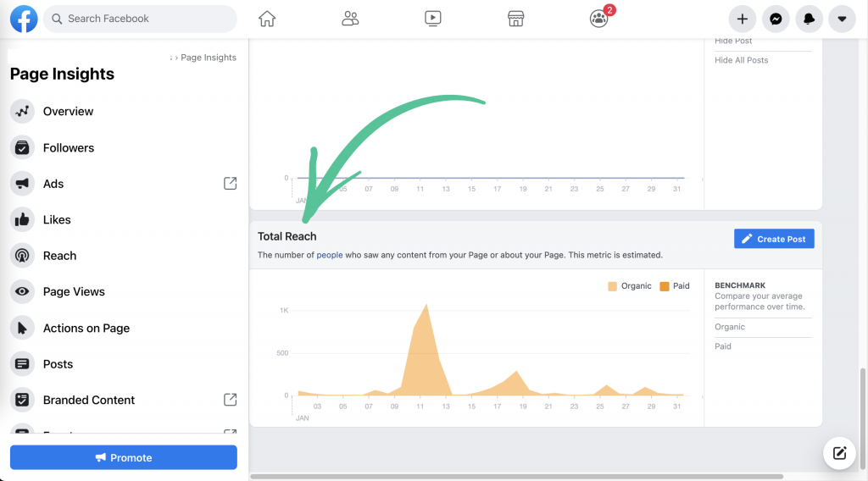
Task: Click the Overview chart icon
Action: coord(22,111)
